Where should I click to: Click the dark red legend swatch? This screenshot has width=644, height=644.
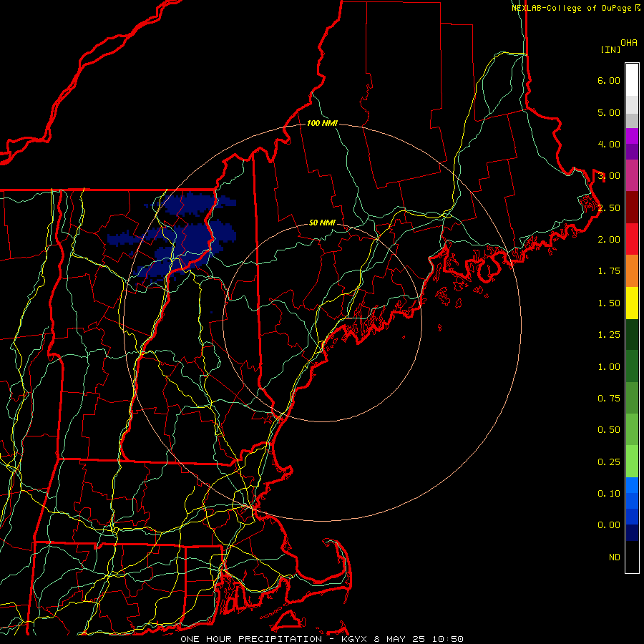pos(632,208)
